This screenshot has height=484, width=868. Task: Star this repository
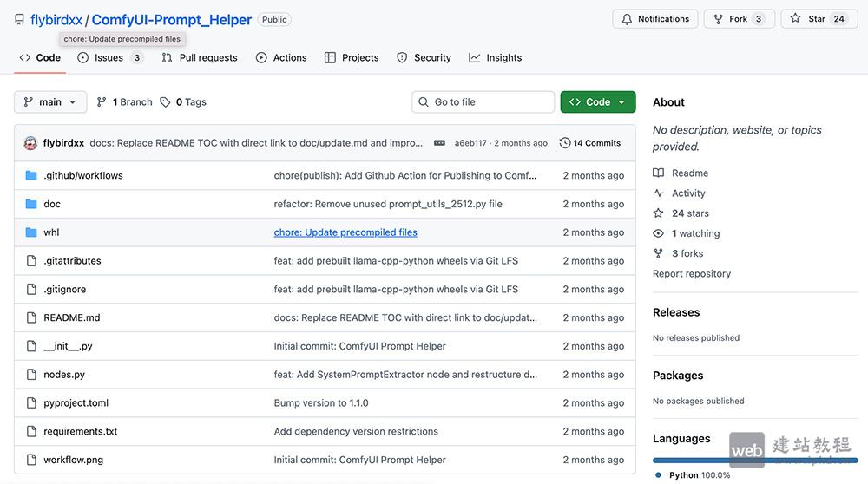coord(818,19)
